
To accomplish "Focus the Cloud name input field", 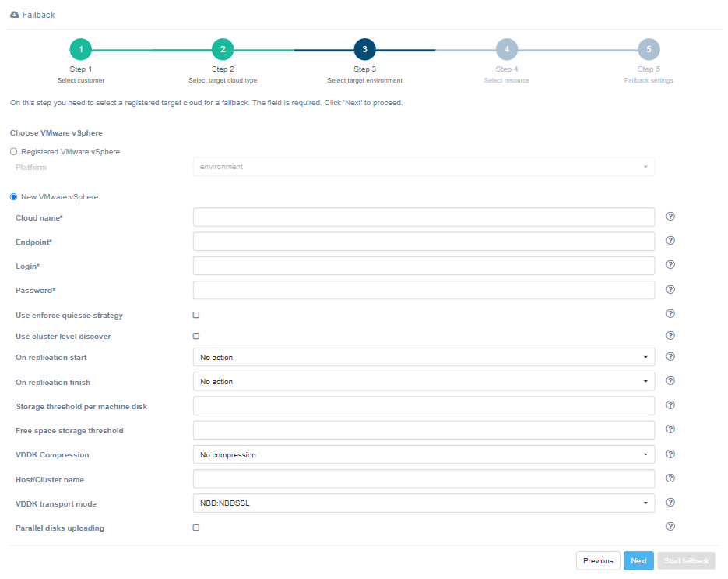I will [x=424, y=217].
